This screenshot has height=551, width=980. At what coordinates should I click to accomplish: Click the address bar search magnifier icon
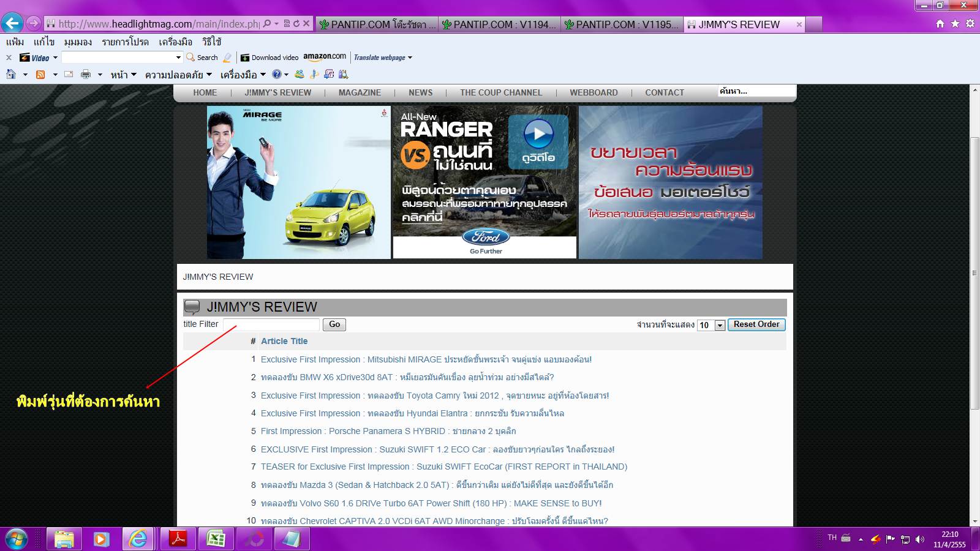click(266, 24)
